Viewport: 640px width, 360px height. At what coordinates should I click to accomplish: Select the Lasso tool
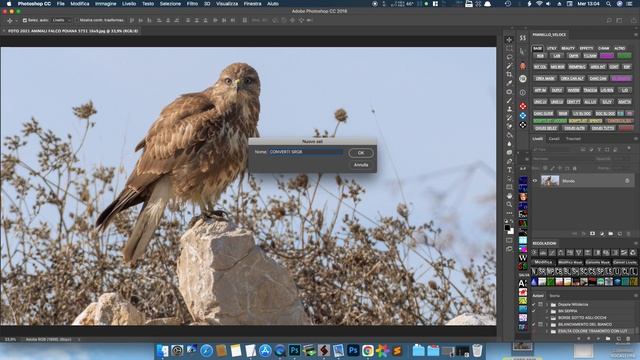509,57
